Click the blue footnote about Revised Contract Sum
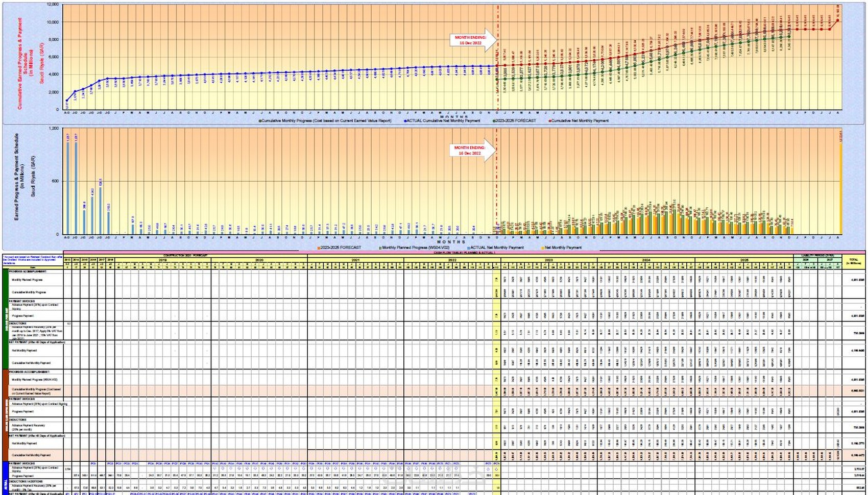Viewport: 868px width, 495px height. coord(33,259)
